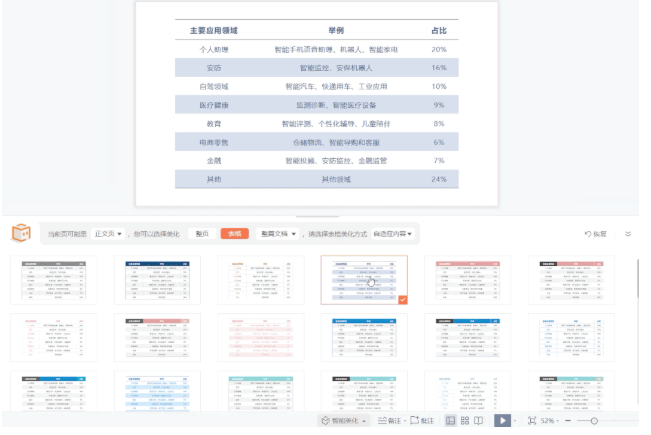The height and width of the screenshot is (435, 651).
Task: Open the 正文页 page type dropdown
Action: tap(108, 234)
